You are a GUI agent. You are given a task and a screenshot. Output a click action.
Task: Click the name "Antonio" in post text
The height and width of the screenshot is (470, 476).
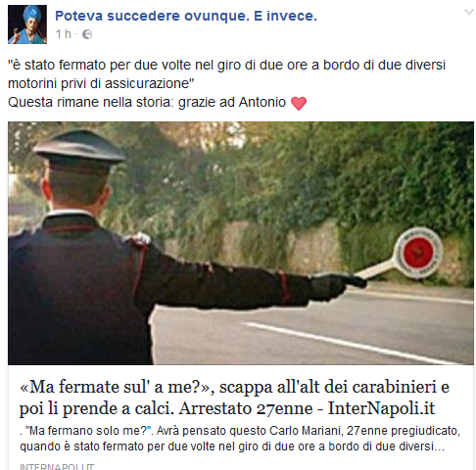(262, 102)
